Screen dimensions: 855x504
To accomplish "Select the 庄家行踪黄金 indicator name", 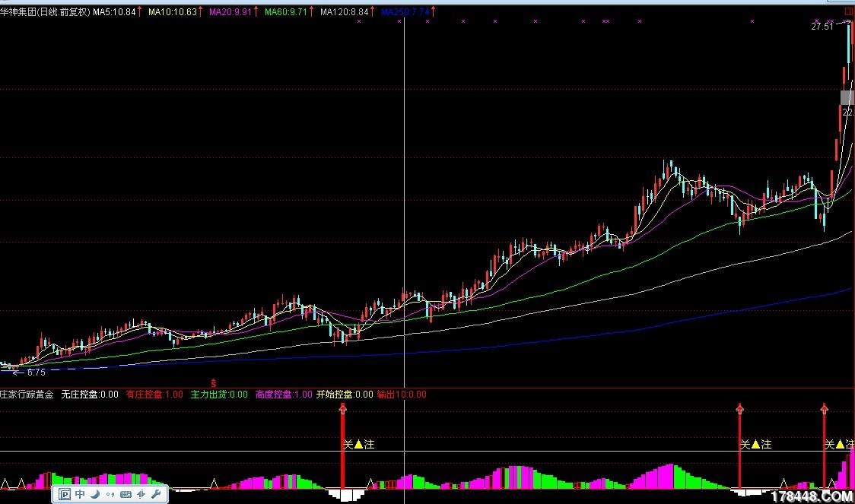I will (x=27, y=395).
